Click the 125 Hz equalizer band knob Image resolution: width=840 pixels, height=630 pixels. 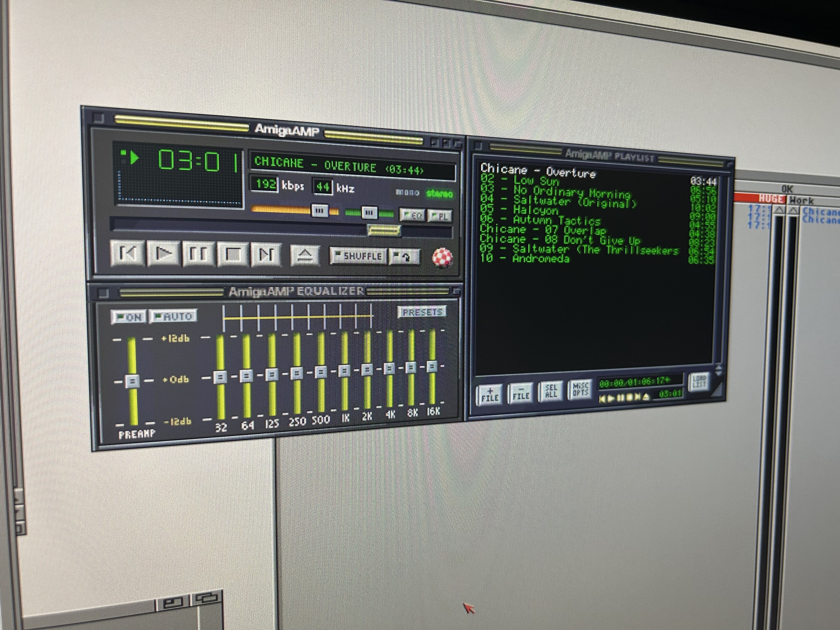pyautogui.click(x=272, y=375)
